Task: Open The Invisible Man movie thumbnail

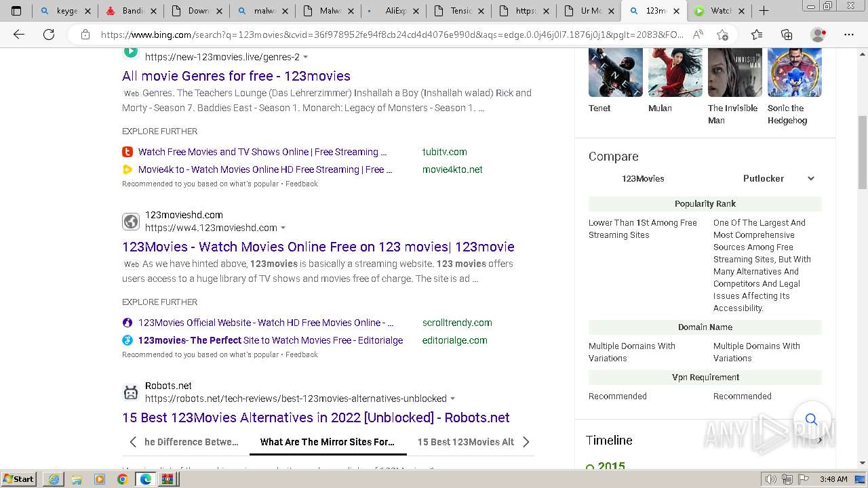Action: 735,73
